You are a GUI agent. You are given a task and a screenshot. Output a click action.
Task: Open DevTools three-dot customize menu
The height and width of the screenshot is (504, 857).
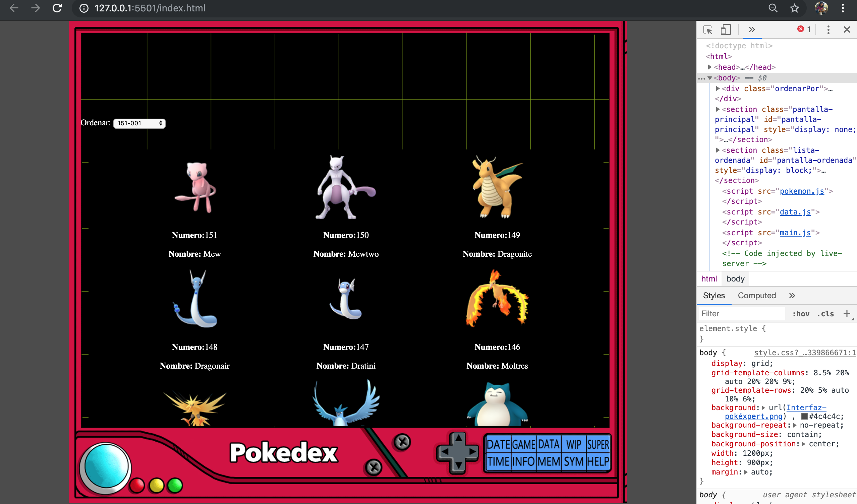(828, 30)
